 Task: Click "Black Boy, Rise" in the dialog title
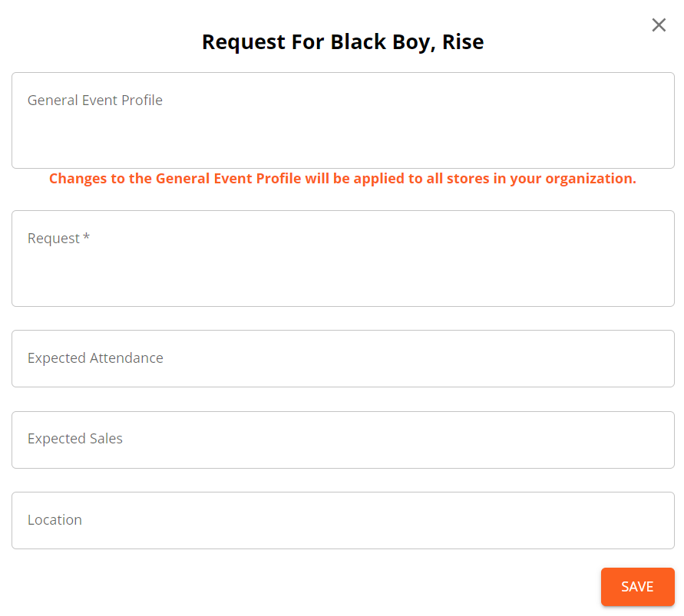tap(407, 41)
